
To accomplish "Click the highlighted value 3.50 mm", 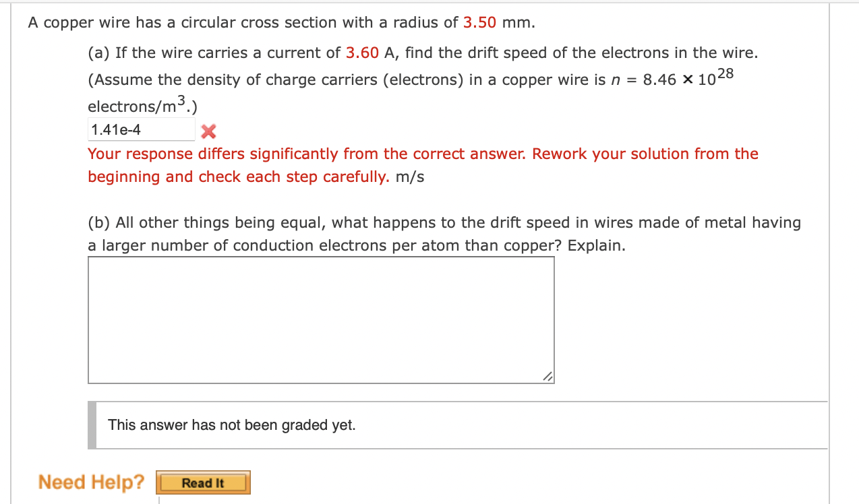I will click(x=480, y=22).
